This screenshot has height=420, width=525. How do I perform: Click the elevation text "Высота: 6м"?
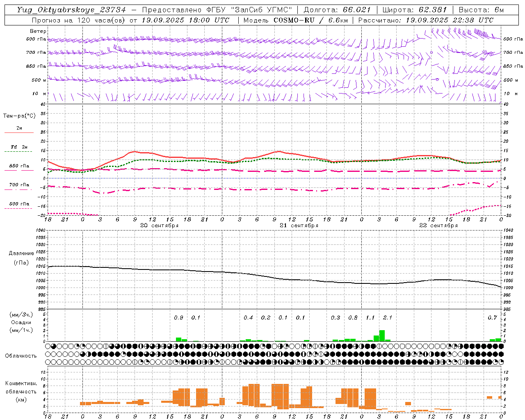pos(481,10)
